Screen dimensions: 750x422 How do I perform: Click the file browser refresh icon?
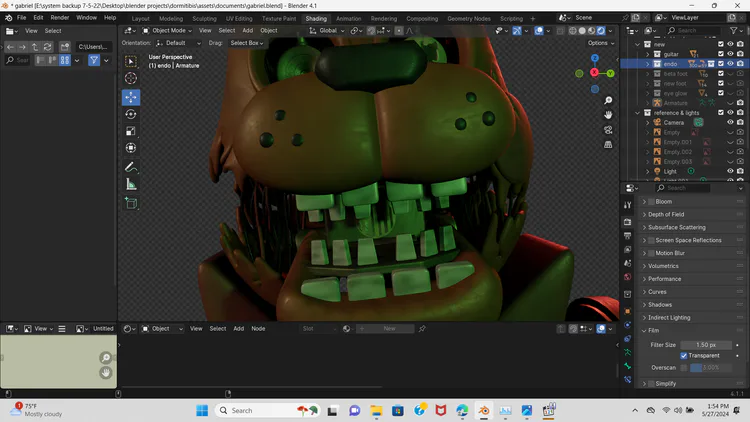(47, 47)
